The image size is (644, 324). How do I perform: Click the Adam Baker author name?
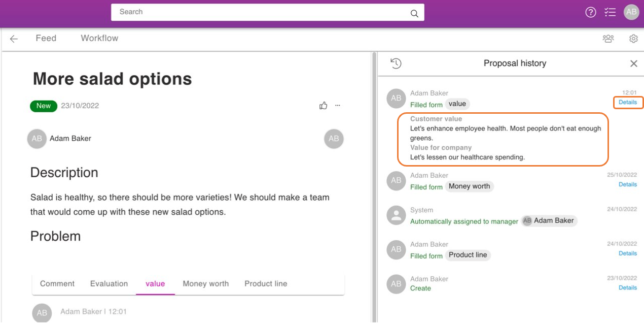click(70, 138)
